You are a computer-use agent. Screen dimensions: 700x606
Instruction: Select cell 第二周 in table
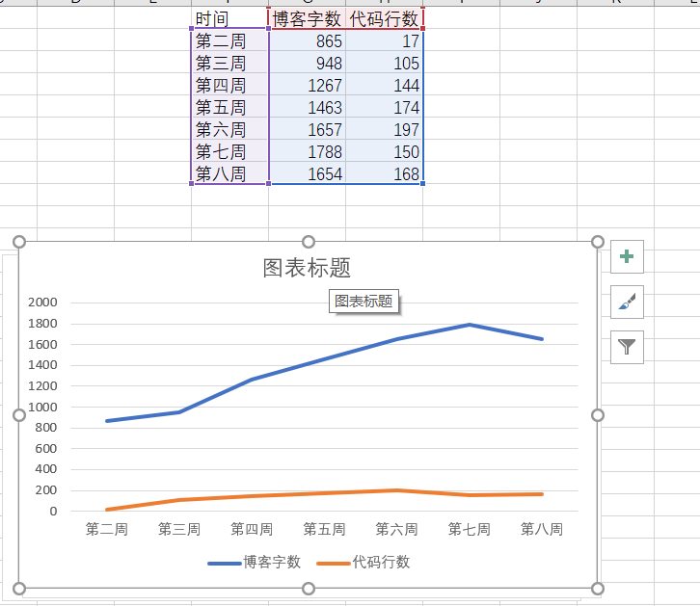tap(229, 40)
